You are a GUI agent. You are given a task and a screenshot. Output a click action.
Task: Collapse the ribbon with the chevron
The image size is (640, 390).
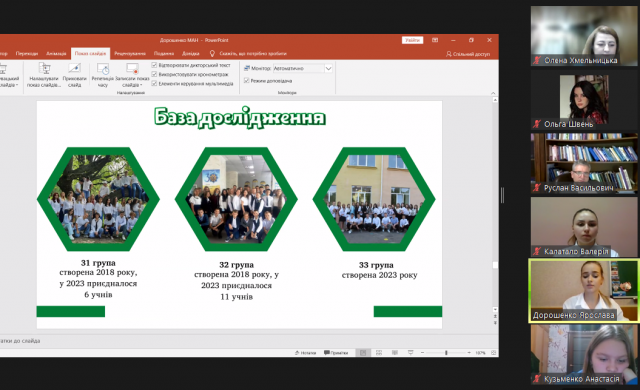[493, 93]
